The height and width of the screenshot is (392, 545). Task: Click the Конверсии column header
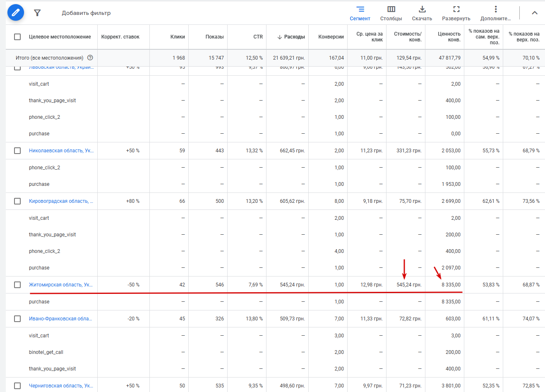coord(331,37)
